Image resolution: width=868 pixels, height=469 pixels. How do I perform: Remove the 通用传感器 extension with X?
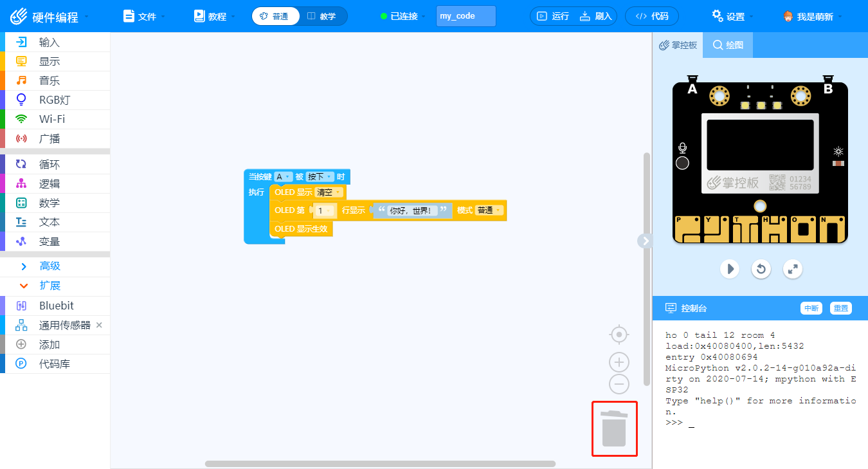(x=99, y=325)
